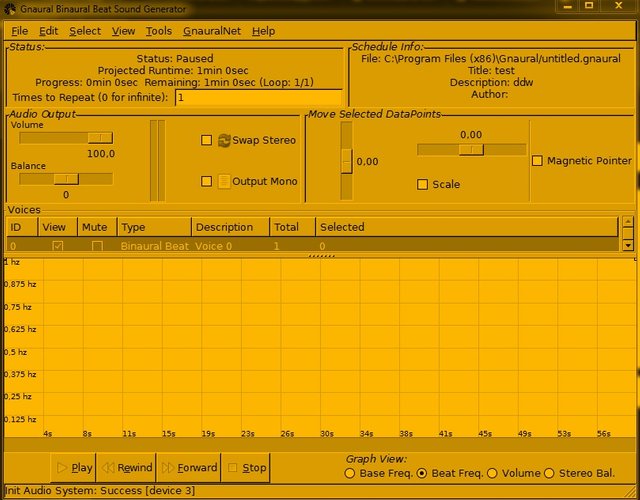Click the Stop button
This screenshot has height=500, width=640.
point(246,467)
